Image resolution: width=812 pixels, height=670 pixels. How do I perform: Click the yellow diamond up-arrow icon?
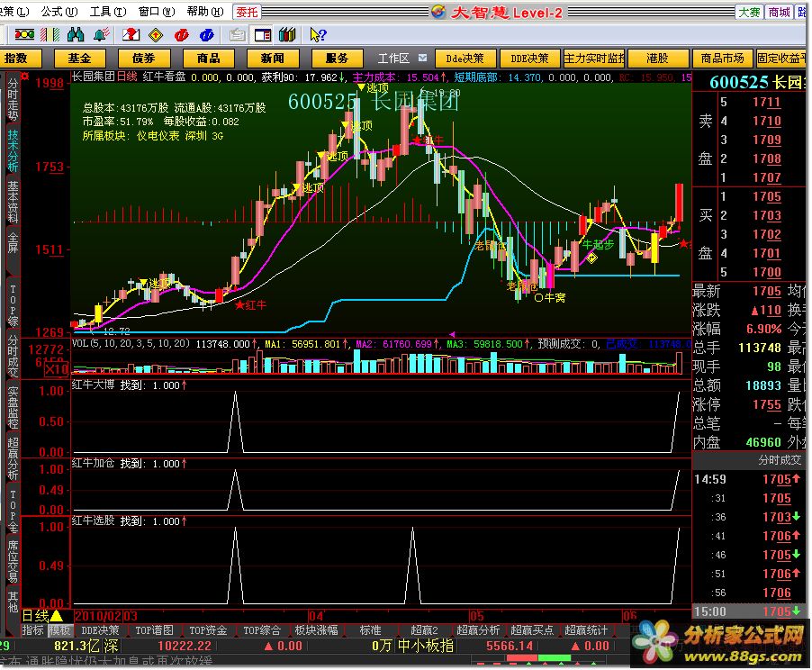pyautogui.click(x=156, y=35)
